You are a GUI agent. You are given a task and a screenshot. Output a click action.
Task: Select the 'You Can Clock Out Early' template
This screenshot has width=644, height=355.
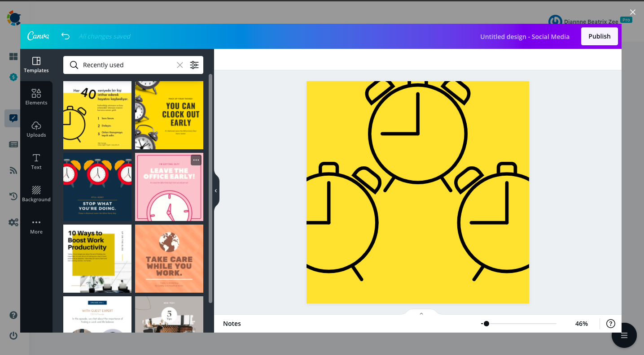[x=169, y=115]
